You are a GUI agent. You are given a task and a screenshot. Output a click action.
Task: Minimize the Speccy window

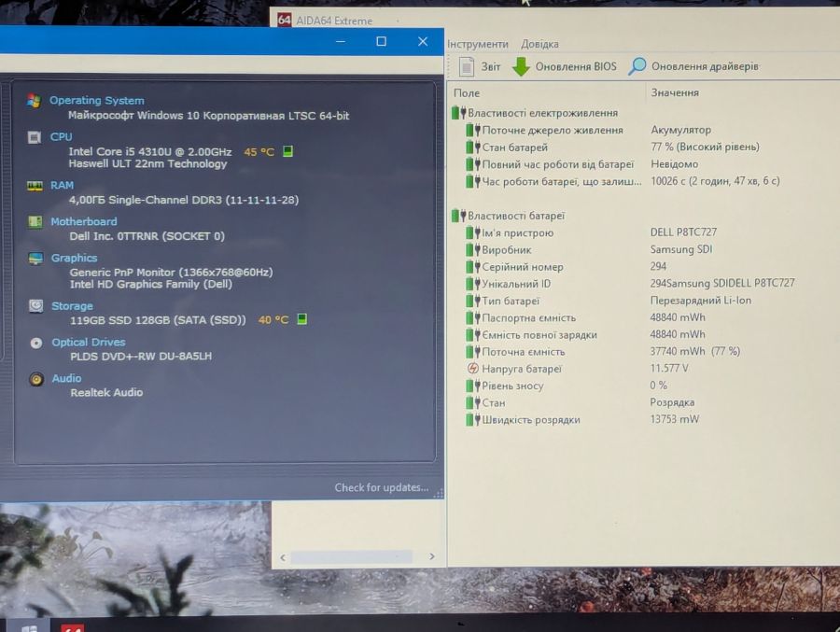pyautogui.click(x=340, y=41)
